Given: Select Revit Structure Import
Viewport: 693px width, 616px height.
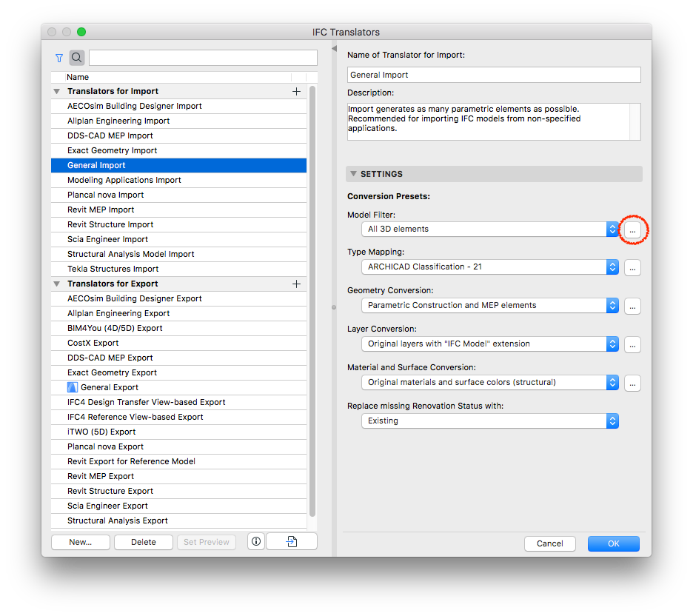Looking at the screenshot, I should [179, 224].
